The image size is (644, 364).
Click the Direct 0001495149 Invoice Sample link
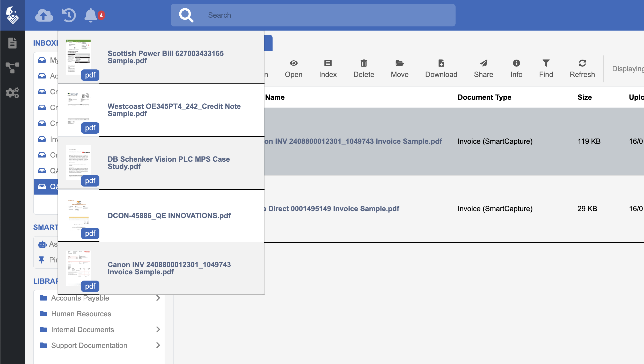333,209
